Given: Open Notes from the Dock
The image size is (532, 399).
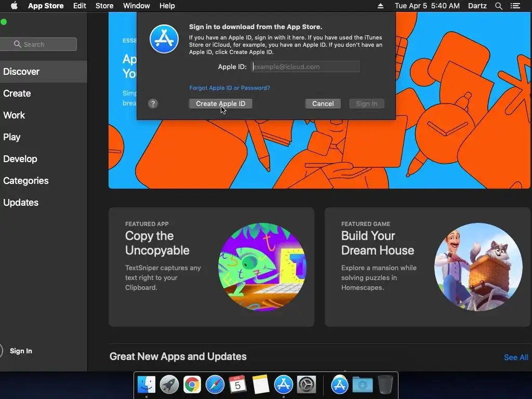Looking at the screenshot, I should click(x=261, y=385).
